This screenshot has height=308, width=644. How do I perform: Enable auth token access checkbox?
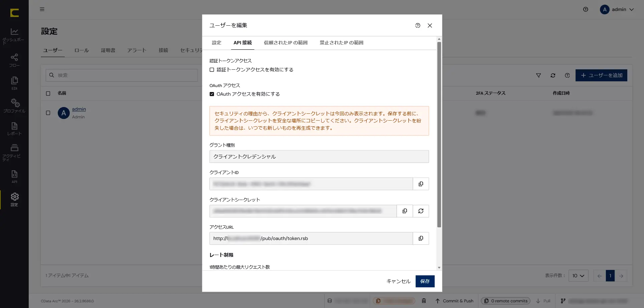coord(212,70)
